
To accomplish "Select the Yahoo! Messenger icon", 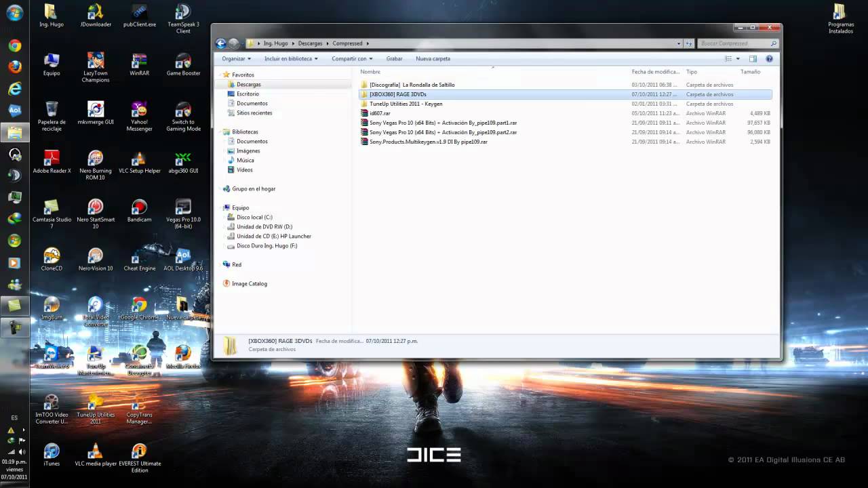I will point(139,116).
